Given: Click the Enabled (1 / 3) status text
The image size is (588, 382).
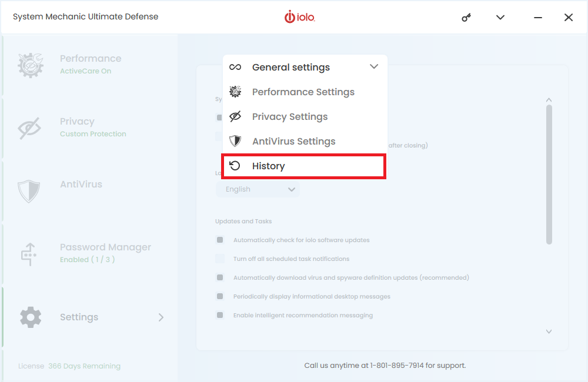Looking at the screenshot, I should point(88,259).
